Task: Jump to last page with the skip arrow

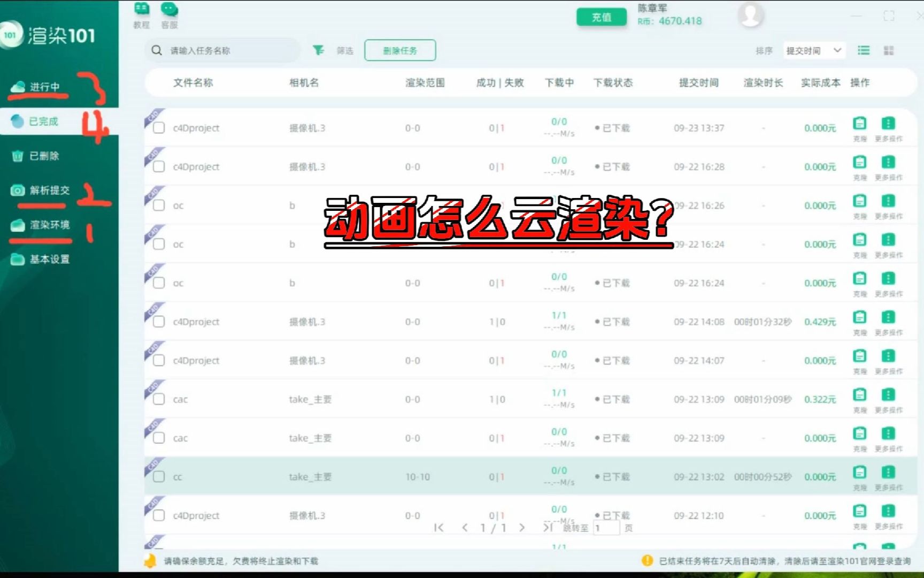Action: pos(548,527)
